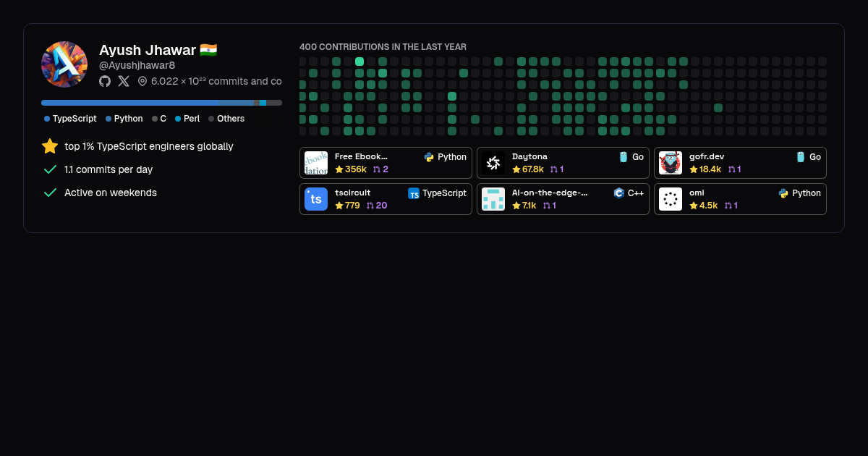Image resolution: width=868 pixels, height=456 pixels.
Task: Open the omi repository name link
Action: pyautogui.click(x=697, y=193)
